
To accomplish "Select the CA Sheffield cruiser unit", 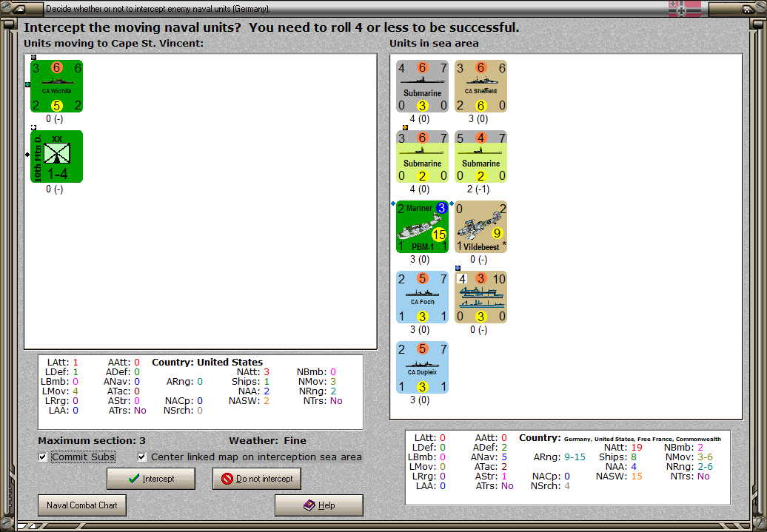I will click(480, 87).
